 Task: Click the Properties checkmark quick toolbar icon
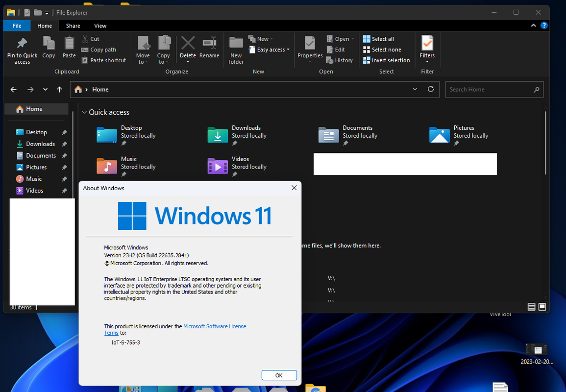pyautogui.click(x=27, y=12)
